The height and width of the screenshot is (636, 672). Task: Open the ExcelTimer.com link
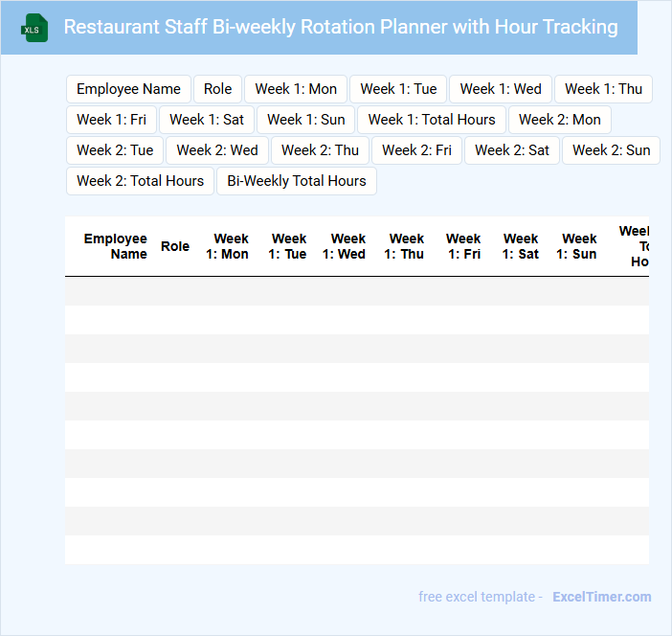pos(602,597)
